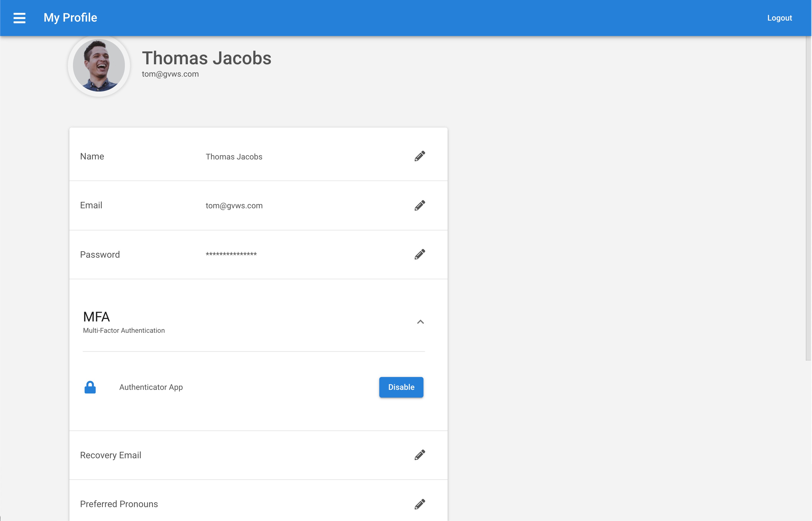Click the large Thomas Jacobs heading
The image size is (812, 521).
tap(207, 58)
